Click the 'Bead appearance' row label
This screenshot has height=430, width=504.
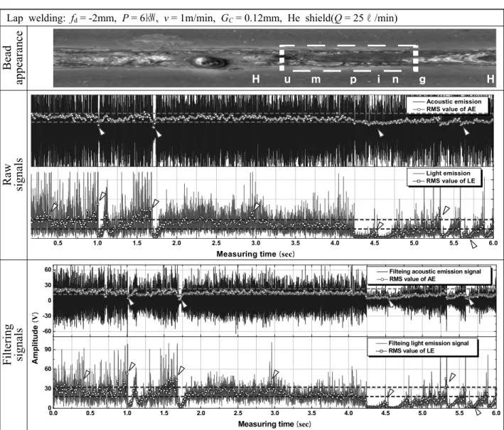point(14,58)
